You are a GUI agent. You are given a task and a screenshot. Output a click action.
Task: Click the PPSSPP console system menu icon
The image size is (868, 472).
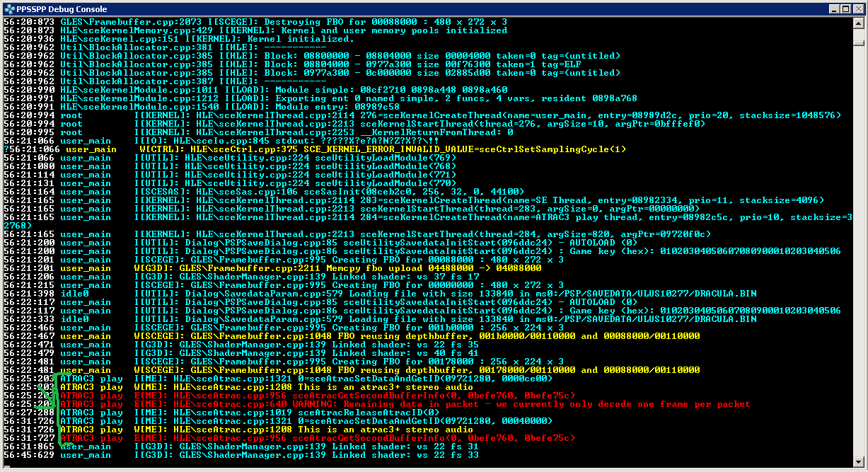tap(8, 8)
